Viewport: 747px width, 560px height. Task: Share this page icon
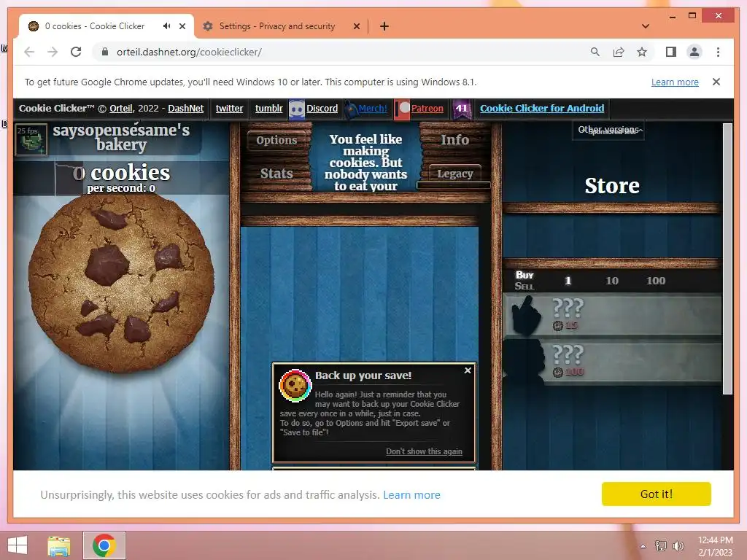pos(619,52)
